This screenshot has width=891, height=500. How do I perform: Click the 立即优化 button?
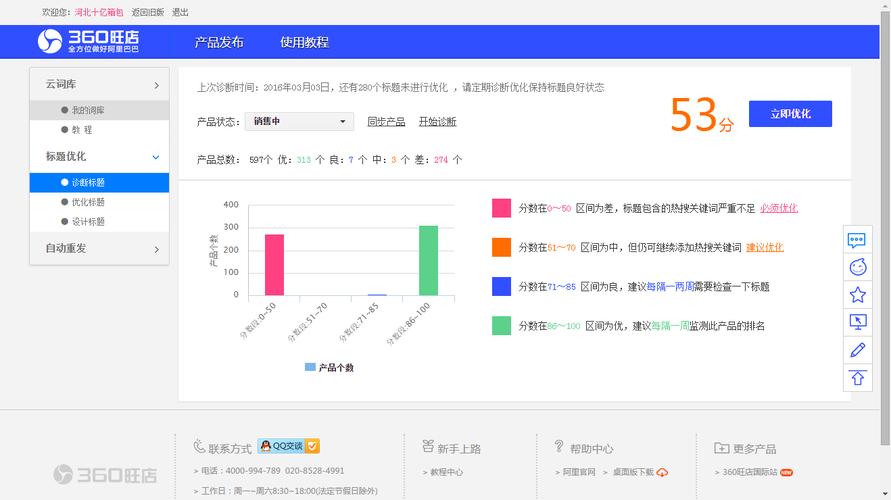pyautogui.click(x=790, y=114)
